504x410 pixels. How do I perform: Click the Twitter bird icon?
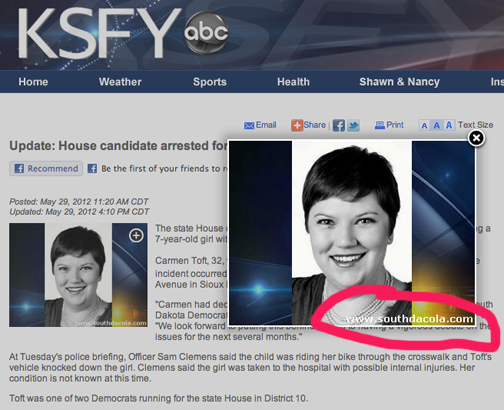353,125
